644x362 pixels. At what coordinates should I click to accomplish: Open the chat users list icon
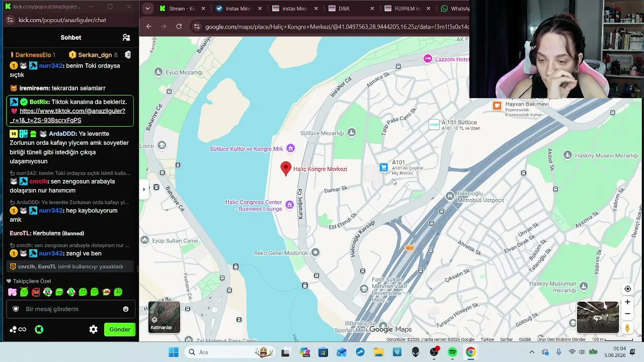click(126, 37)
